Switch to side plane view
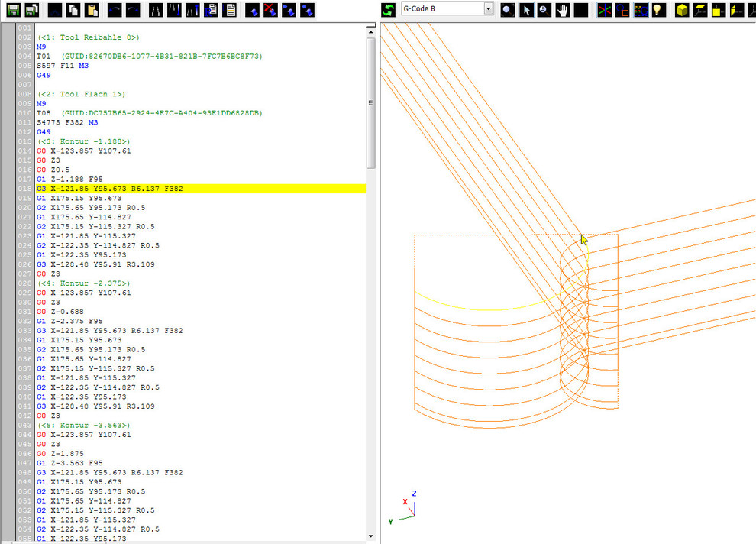This screenshot has width=756, height=544. point(737,10)
